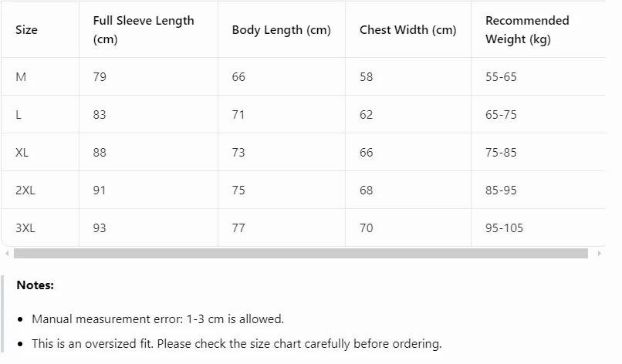Click the manual measurement error note
Image resolution: width=622 pixels, height=364 pixels.
click(x=158, y=319)
